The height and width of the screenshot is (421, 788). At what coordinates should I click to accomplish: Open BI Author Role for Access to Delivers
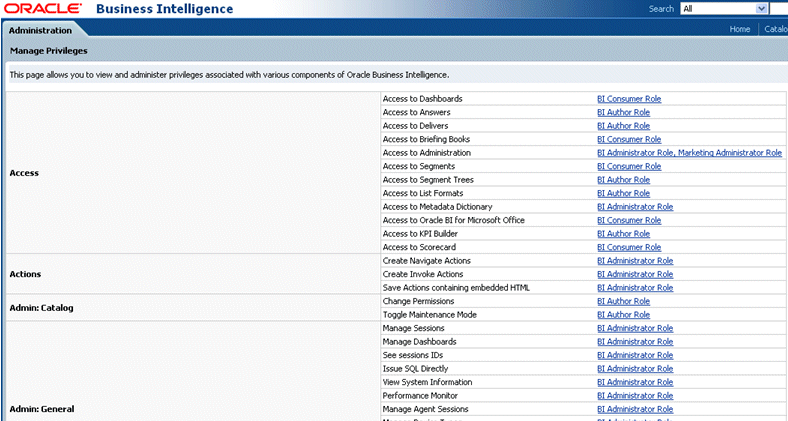[624, 126]
